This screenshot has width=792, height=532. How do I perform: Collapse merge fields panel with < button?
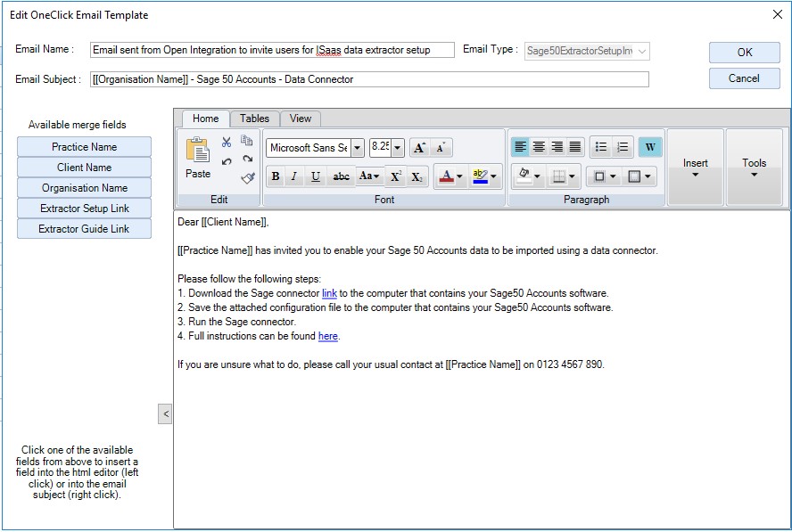point(165,413)
